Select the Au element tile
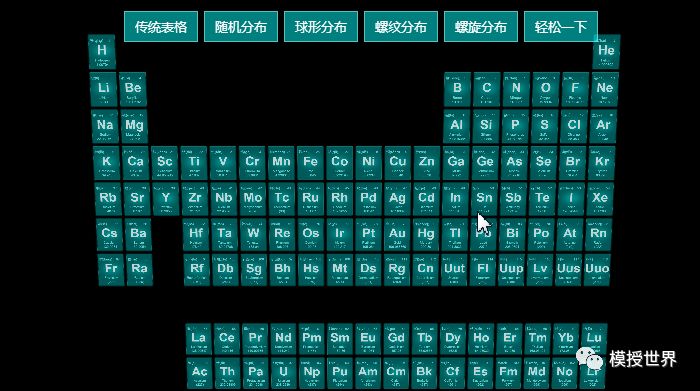 (397, 235)
